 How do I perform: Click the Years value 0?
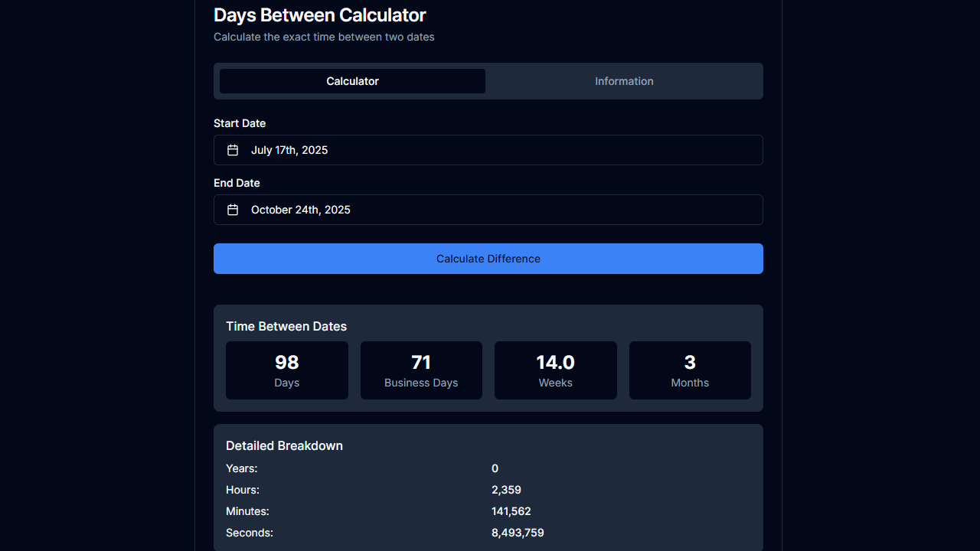click(x=495, y=468)
